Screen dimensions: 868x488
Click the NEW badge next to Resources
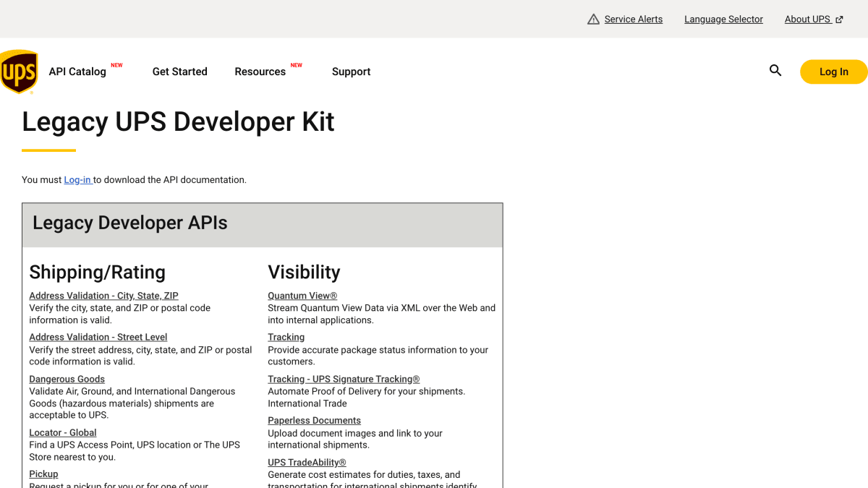click(x=297, y=65)
